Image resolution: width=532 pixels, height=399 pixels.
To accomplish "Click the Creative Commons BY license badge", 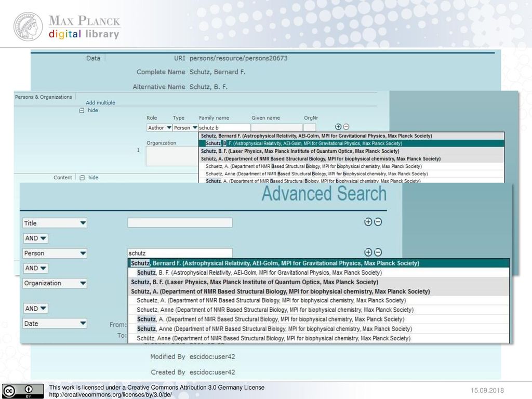I will (x=23, y=391).
